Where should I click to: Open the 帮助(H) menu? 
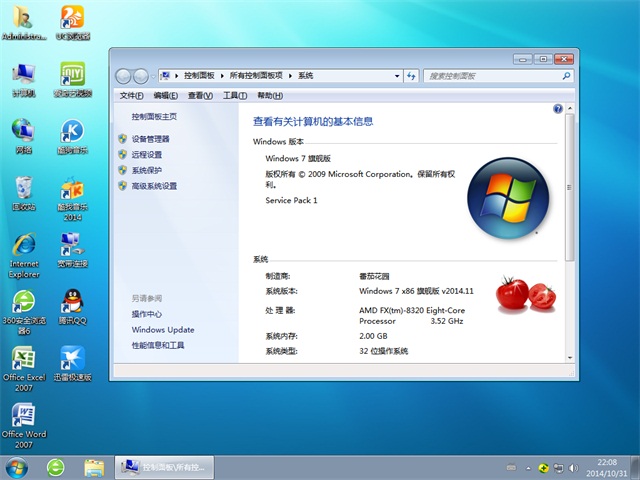270,96
